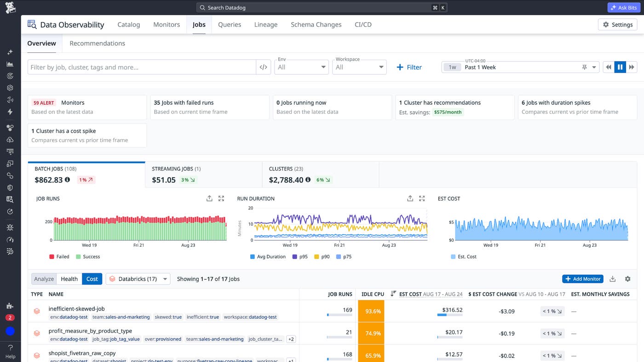
Task: Open the Workspace dropdown
Action: click(x=360, y=67)
